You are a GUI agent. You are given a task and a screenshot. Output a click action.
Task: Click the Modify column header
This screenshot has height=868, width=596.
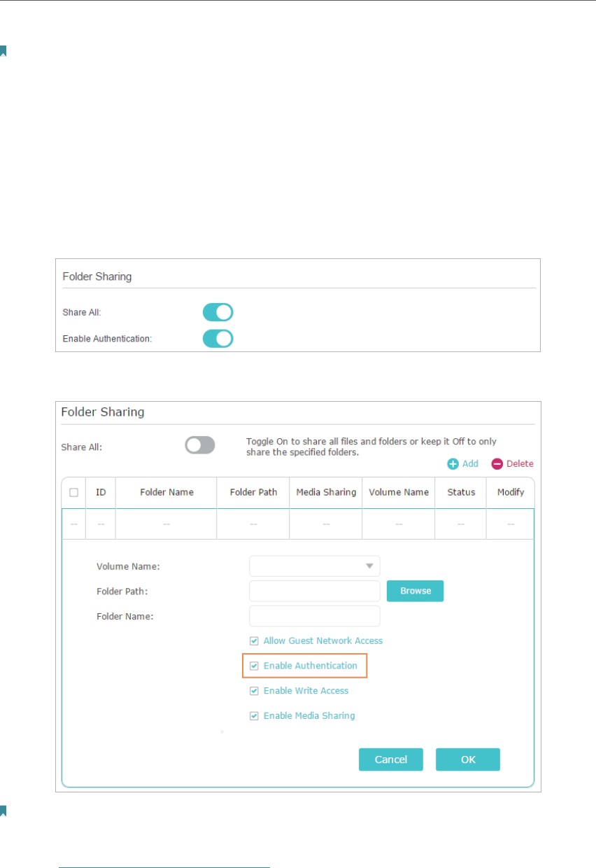point(511,493)
